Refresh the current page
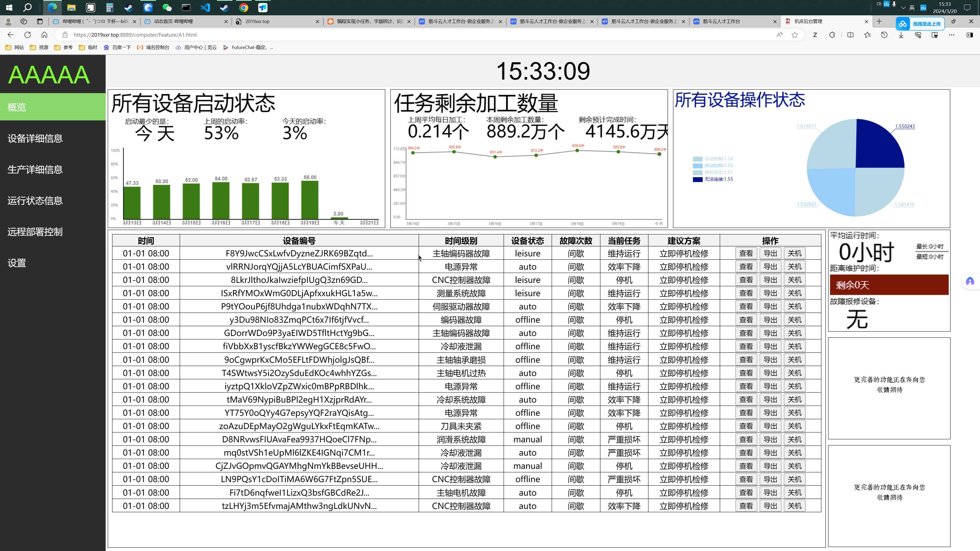The height and width of the screenshot is (551, 980). 27,35
